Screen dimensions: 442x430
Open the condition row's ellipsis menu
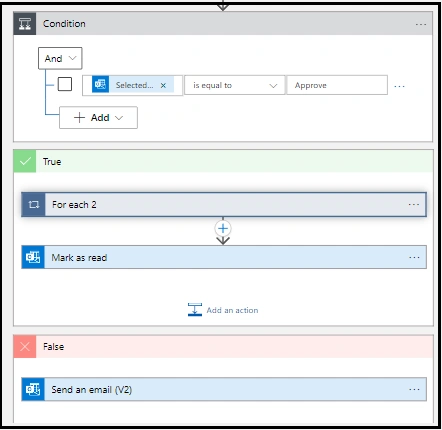(x=399, y=86)
